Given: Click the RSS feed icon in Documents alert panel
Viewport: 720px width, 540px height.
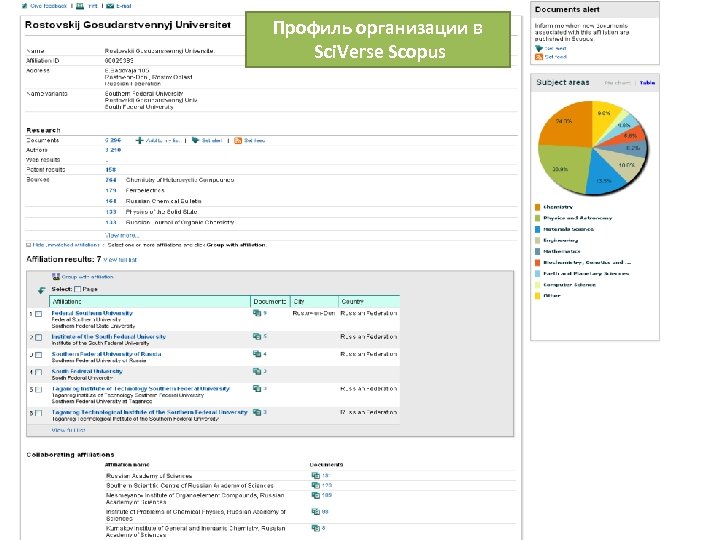Looking at the screenshot, I should coord(539,57).
